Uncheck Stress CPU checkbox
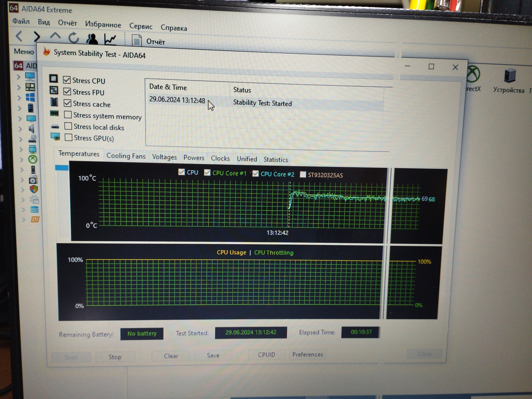 67,80
